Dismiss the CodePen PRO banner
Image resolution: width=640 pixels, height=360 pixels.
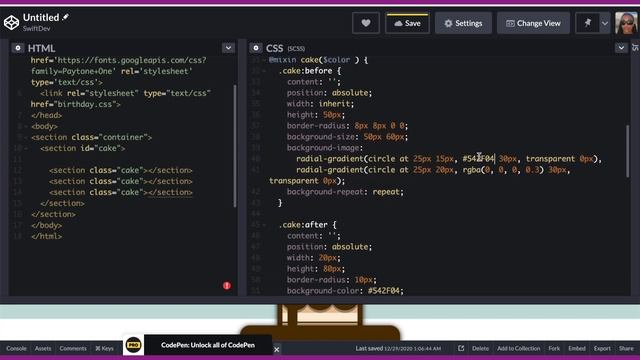pyautogui.click(x=276, y=349)
